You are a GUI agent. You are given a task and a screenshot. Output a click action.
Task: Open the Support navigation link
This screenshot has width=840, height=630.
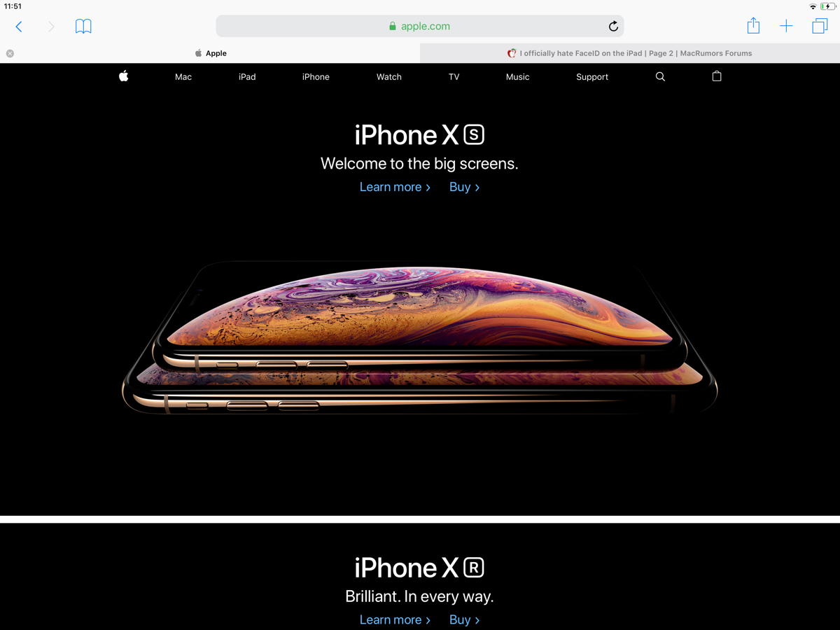pyautogui.click(x=592, y=77)
